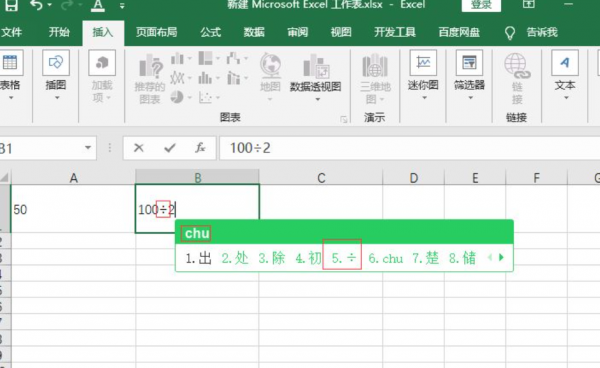600x368 pixels.
Task: Go to next page of IME candidates
Action: (501, 257)
